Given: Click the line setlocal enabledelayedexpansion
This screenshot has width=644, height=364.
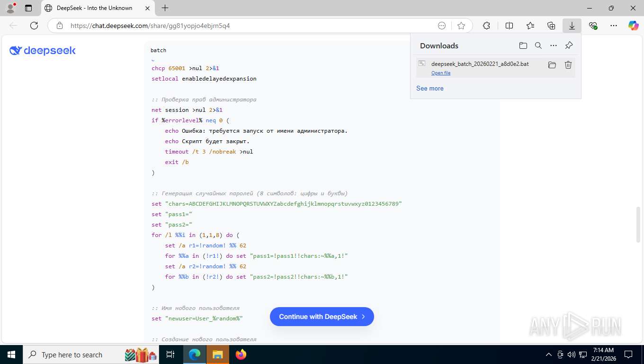Looking at the screenshot, I should pos(204,79).
